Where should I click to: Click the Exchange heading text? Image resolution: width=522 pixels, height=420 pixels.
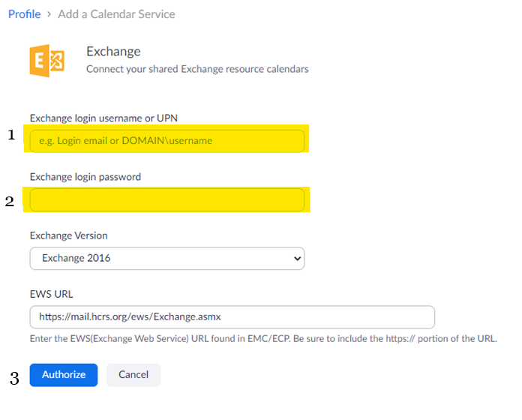click(113, 52)
